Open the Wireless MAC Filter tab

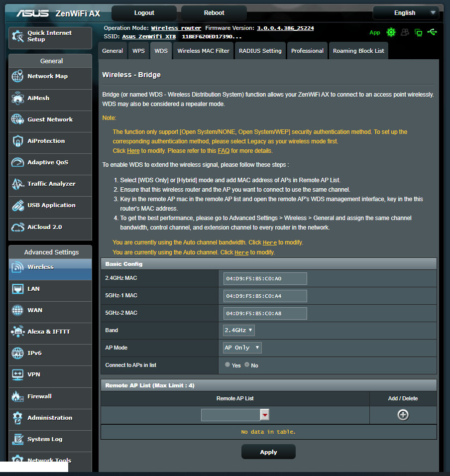[203, 51]
